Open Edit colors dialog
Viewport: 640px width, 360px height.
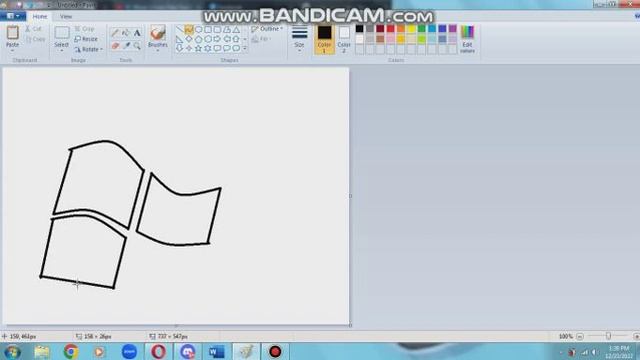click(x=467, y=39)
